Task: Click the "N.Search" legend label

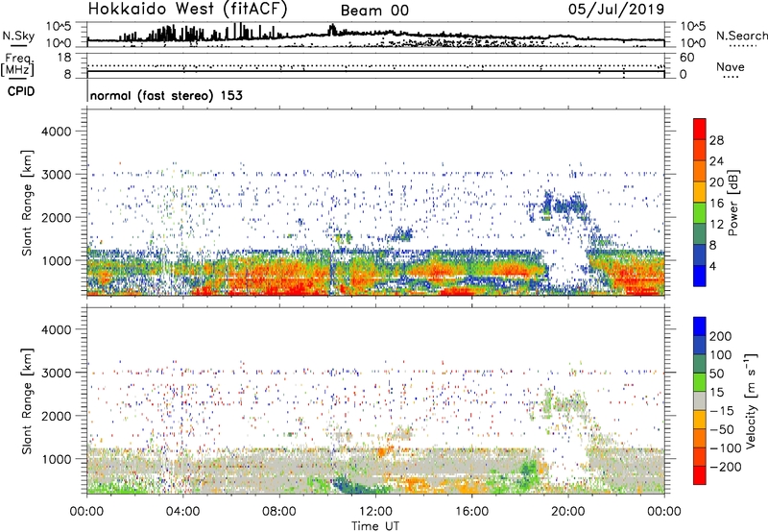Action: pos(741,36)
